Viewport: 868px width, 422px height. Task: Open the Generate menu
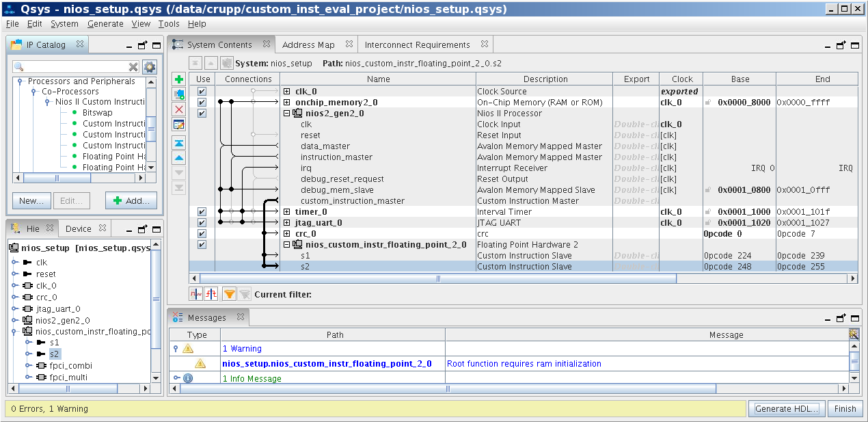pyautogui.click(x=105, y=23)
